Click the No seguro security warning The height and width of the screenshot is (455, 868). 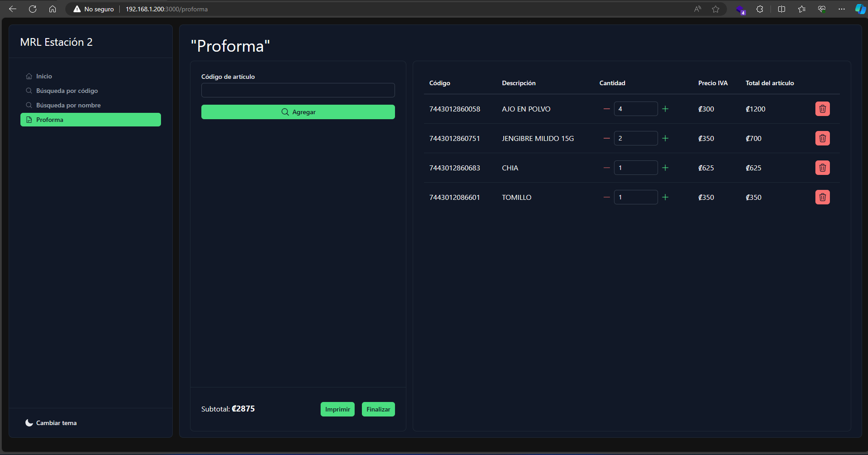(x=94, y=9)
